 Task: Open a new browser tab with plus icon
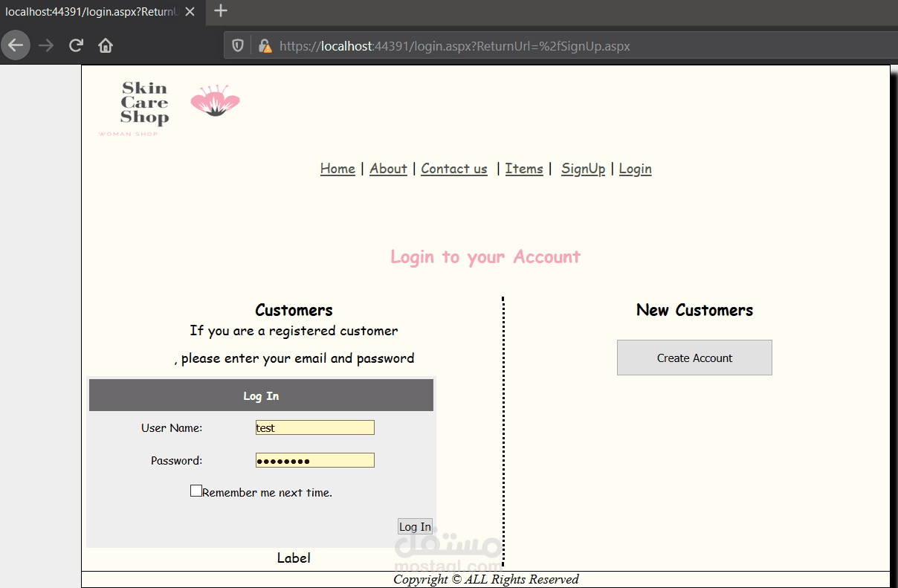(219, 11)
